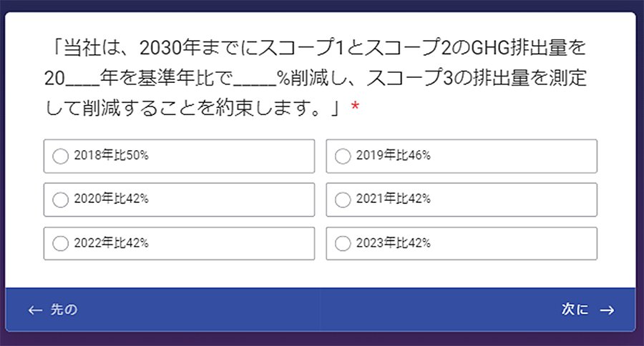Proceed with the 次に button label
Image resolution: width=644 pixels, height=346 pixels.
click(575, 310)
